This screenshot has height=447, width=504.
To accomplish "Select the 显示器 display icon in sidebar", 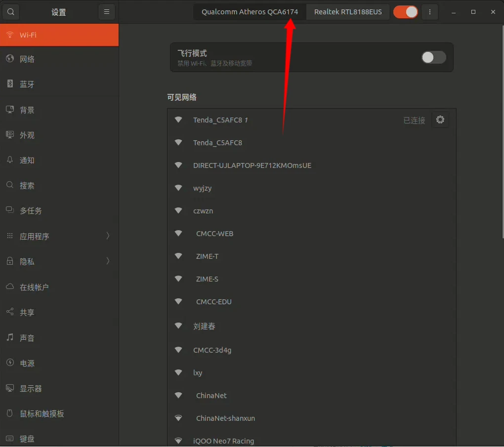I will 10,388.
